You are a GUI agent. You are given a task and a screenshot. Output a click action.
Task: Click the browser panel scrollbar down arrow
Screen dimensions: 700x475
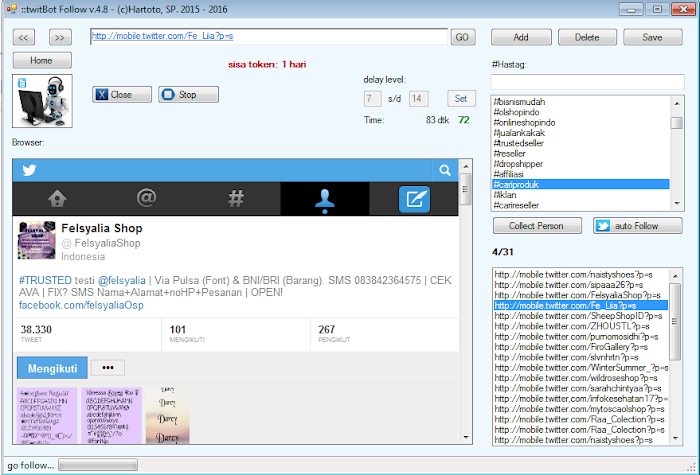point(466,437)
